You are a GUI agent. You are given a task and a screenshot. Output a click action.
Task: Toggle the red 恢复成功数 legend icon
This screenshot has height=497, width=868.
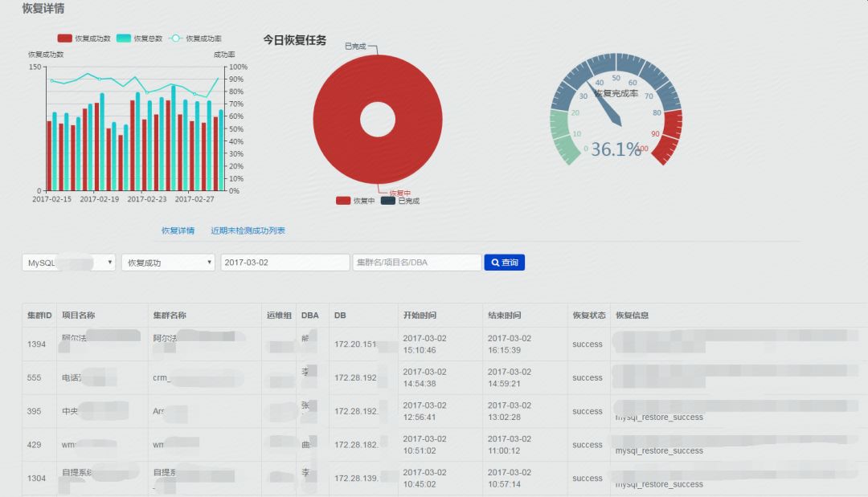tap(64, 38)
